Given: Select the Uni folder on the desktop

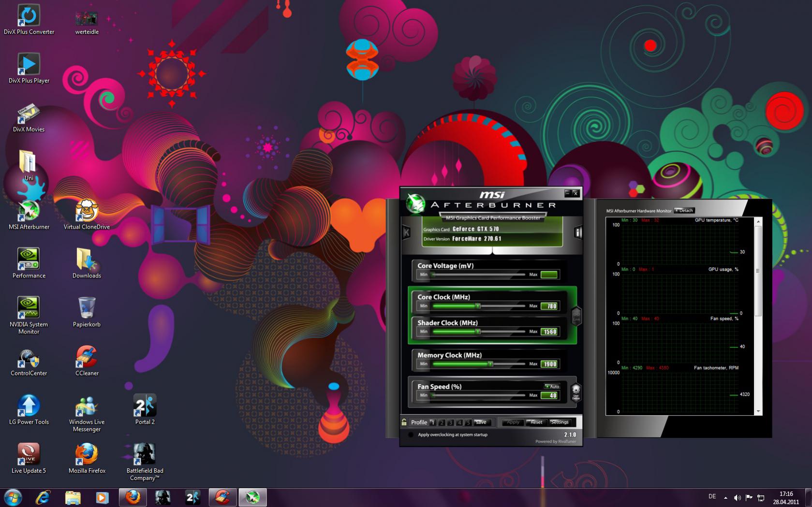Looking at the screenshot, I should coord(29,166).
